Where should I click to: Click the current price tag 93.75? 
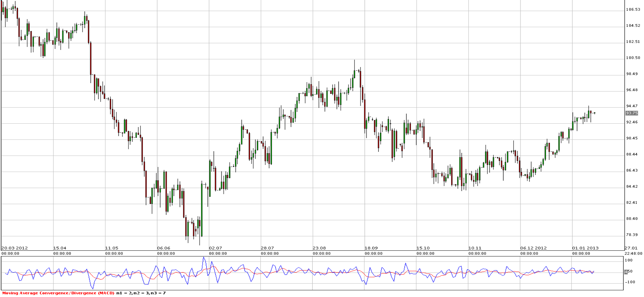[632, 113]
